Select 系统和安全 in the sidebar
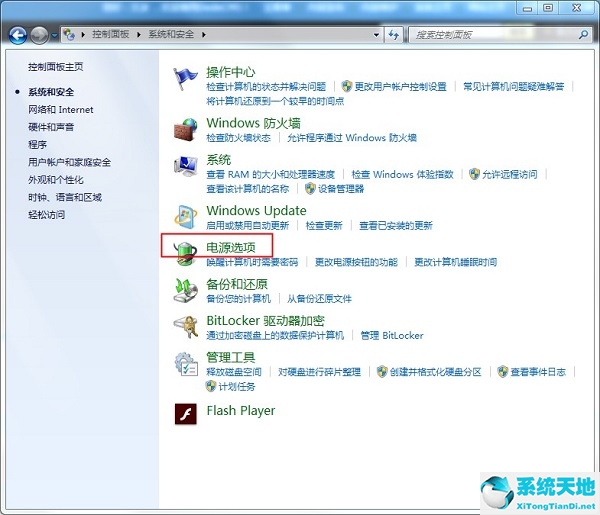600x515 pixels. pos(51,92)
